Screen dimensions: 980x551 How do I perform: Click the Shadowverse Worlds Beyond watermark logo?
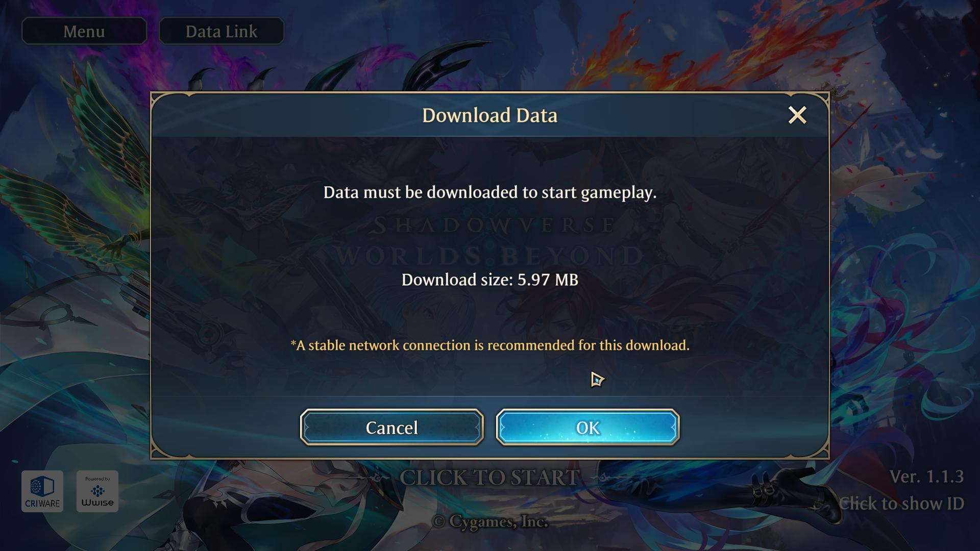click(489, 241)
